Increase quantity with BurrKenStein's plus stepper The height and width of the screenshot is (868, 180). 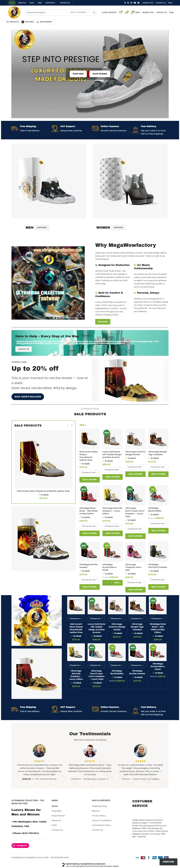[111, 582]
